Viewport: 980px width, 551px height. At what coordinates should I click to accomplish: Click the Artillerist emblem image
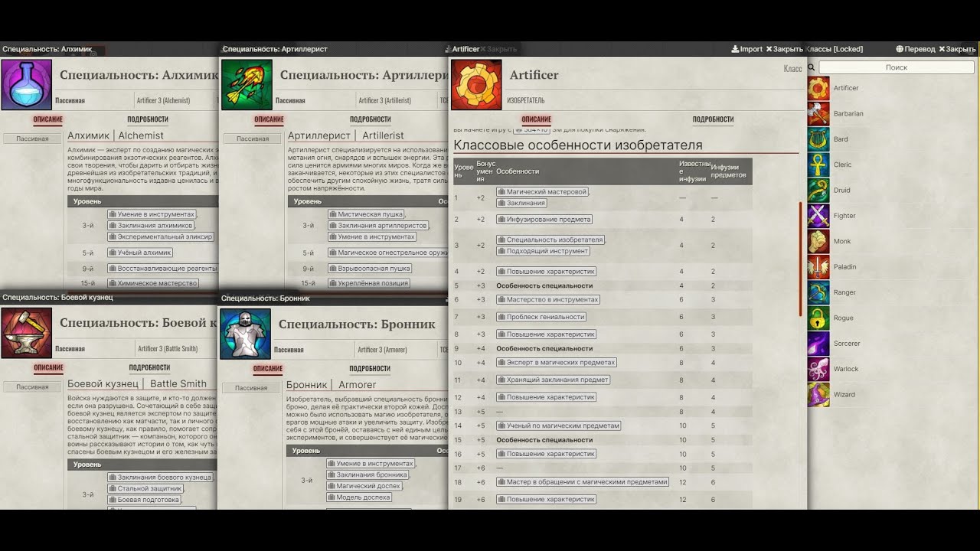tap(247, 84)
